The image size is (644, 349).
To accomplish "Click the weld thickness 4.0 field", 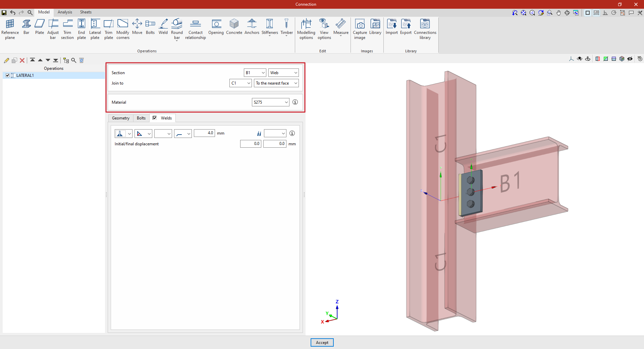I will (x=204, y=133).
